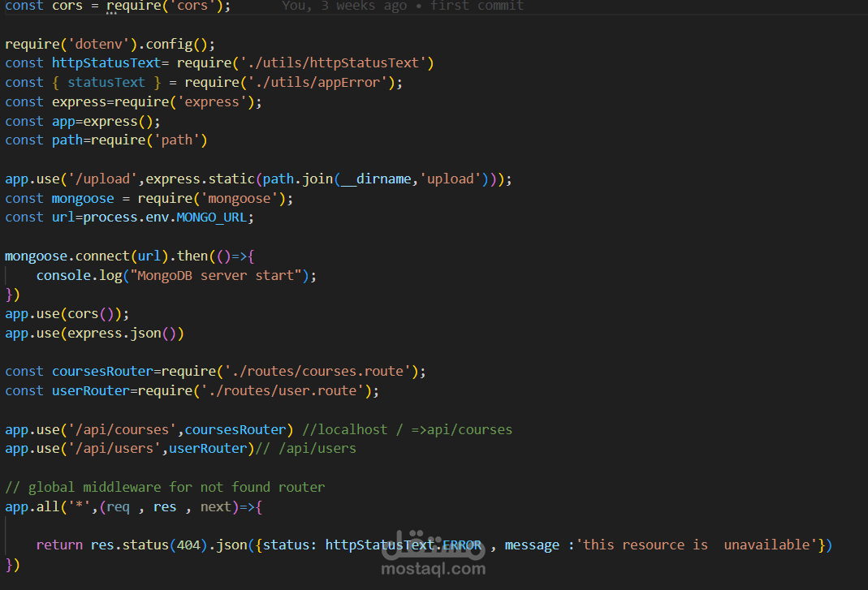Click the "// /api/users" trailing comment

click(305, 448)
